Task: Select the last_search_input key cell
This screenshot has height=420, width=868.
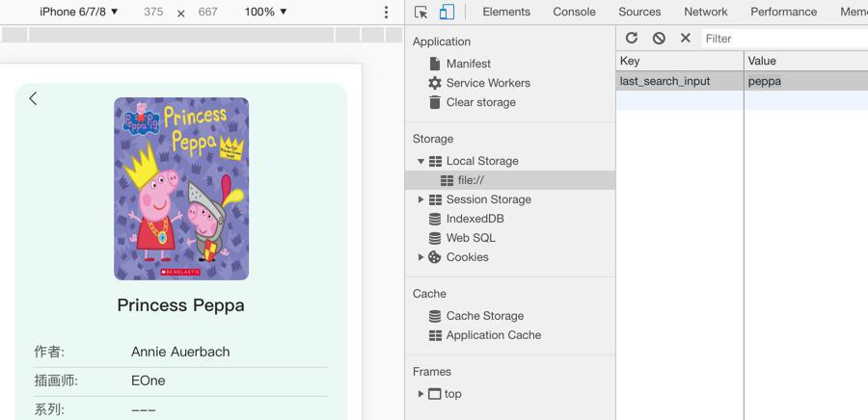Action: (680, 81)
